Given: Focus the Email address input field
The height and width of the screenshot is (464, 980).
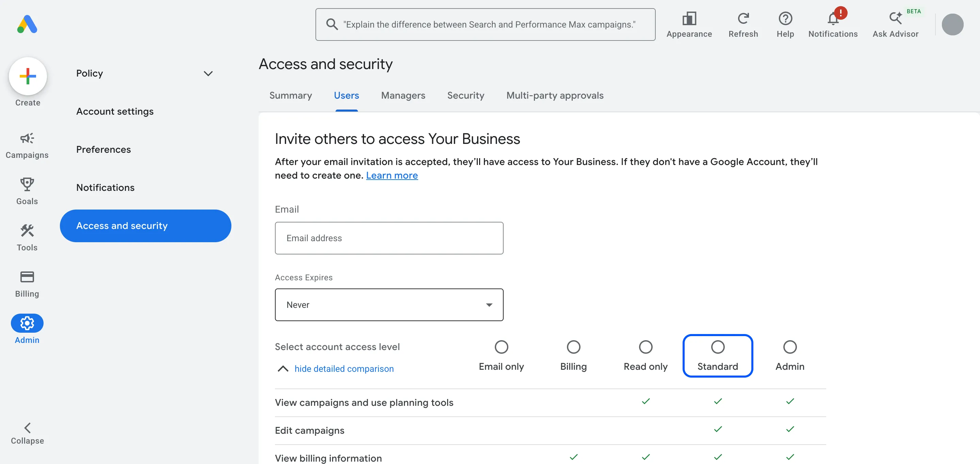Looking at the screenshot, I should (389, 238).
